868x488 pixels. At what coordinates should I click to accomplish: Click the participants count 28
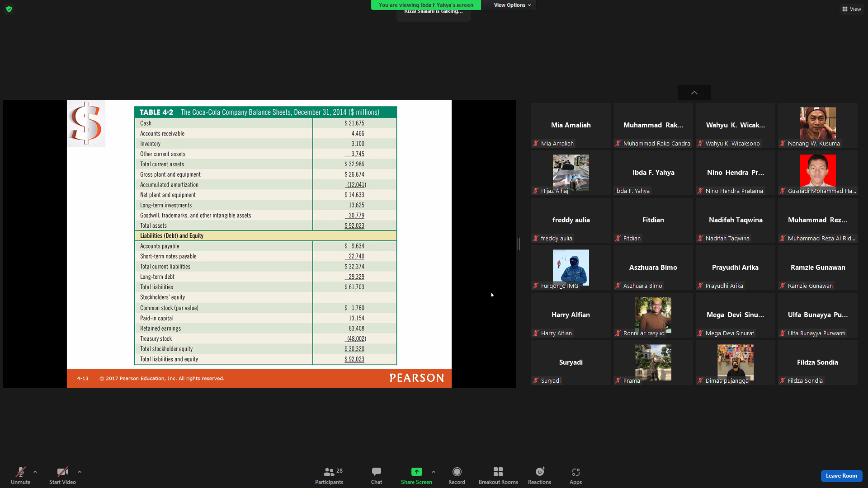point(340,471)
